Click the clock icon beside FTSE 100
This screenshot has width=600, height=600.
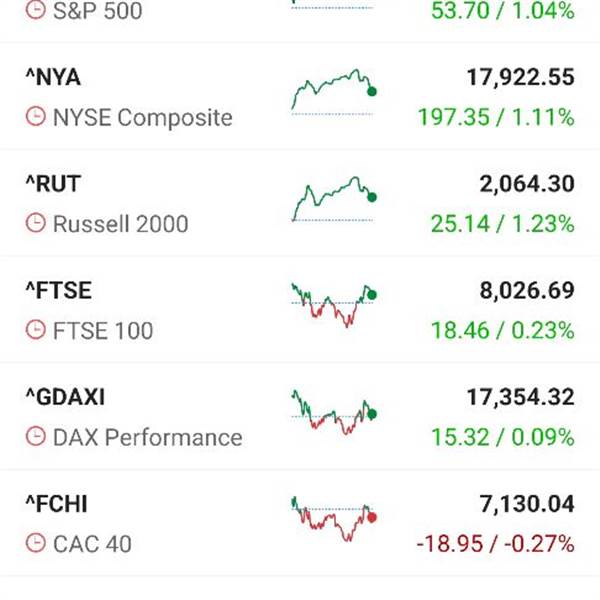pos(36,330)
